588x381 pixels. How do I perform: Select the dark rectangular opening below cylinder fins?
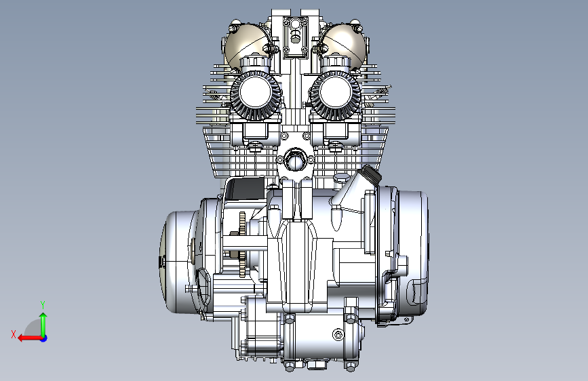click(x=246, y=188)
